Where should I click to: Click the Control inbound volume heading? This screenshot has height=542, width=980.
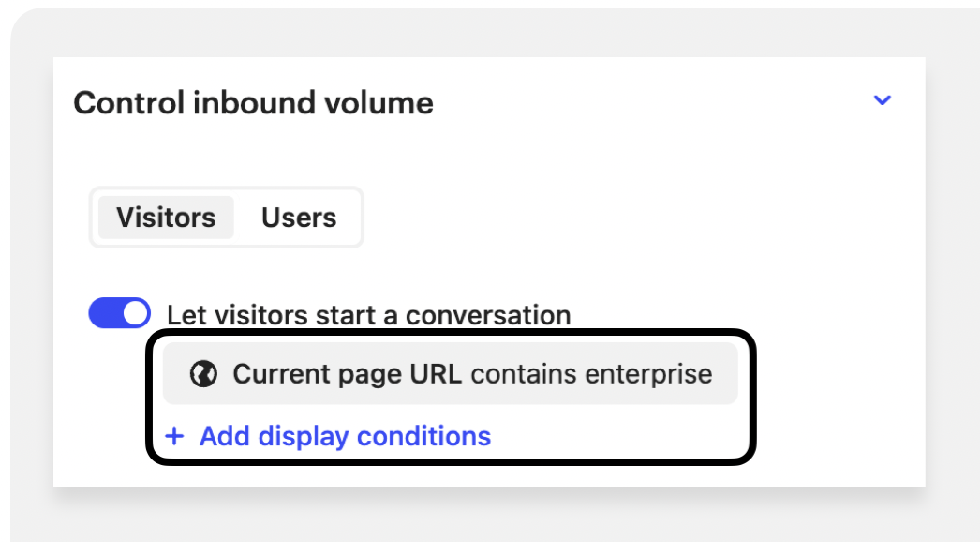(x=253, y=103)
